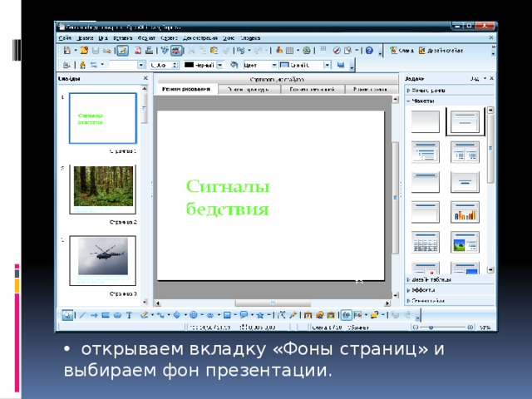Select slide 1 thumbnail Сигналы бедствия
Image resolution: width=532 pixels, height=399 pixels.
(103, 118)
